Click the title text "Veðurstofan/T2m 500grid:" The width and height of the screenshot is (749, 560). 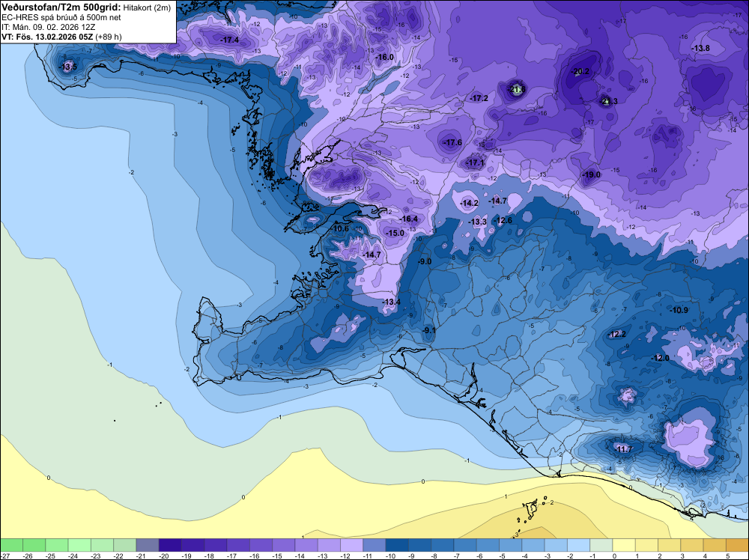point(61,7)
